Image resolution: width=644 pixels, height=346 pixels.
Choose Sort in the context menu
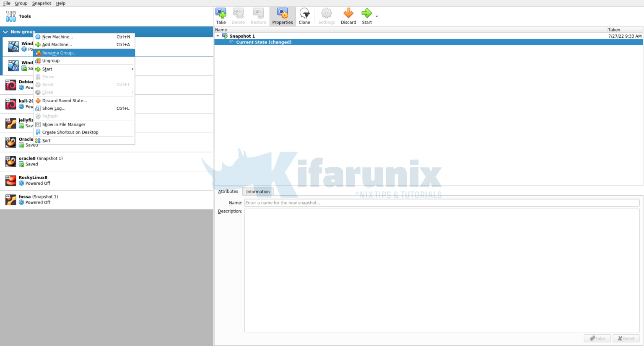[x=84, y=140]
